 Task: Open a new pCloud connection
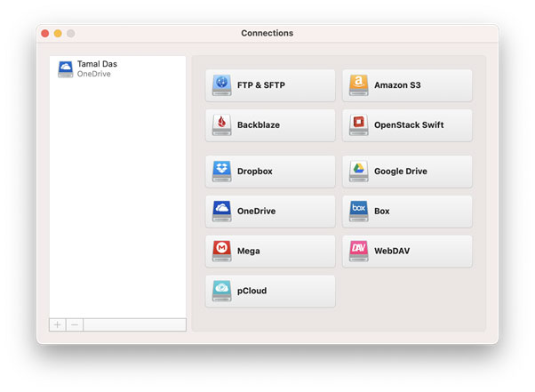click(270, 291)
